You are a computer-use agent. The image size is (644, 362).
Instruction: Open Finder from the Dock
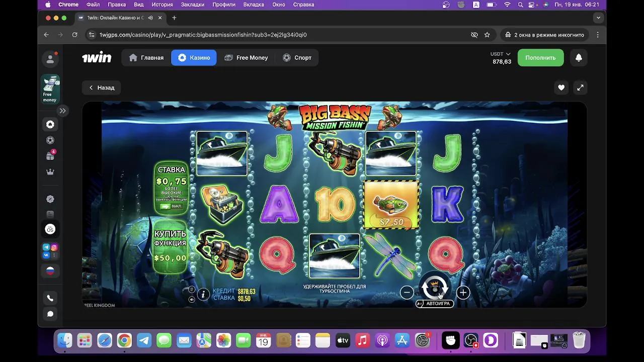pyautogui.click(x=64, y=340)
